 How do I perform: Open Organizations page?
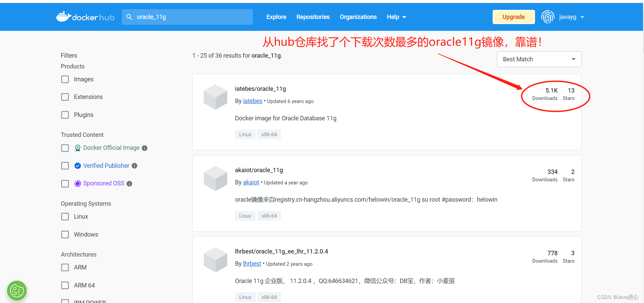(358, 17)
